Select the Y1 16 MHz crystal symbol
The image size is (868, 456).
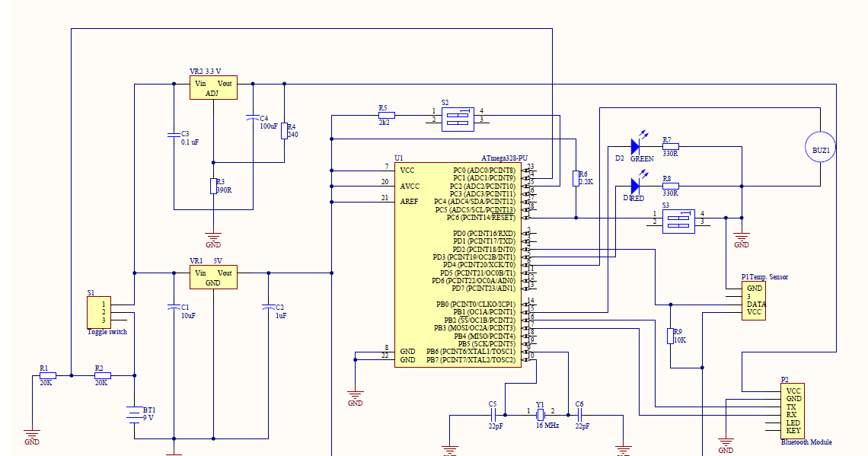tap(541, 414)
